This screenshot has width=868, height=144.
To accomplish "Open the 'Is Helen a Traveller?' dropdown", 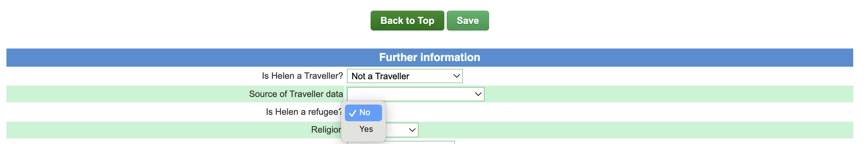I will click(x=405, y=76).
